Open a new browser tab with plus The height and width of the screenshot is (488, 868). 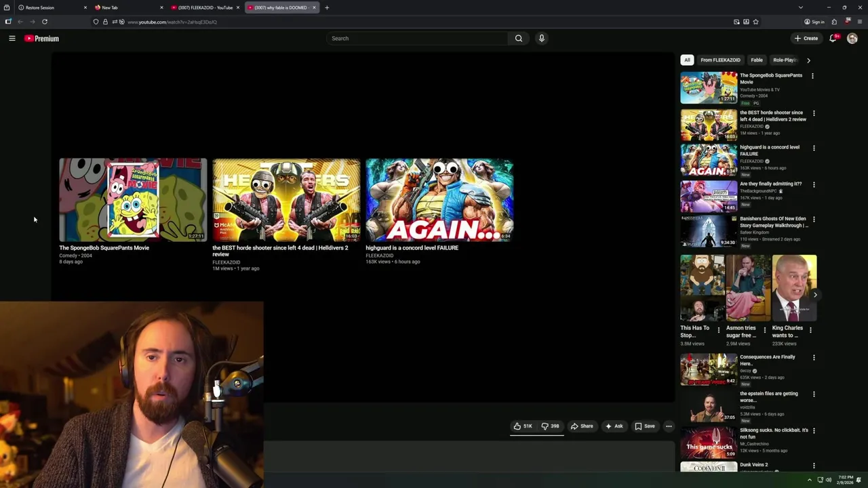pos(327,7)
